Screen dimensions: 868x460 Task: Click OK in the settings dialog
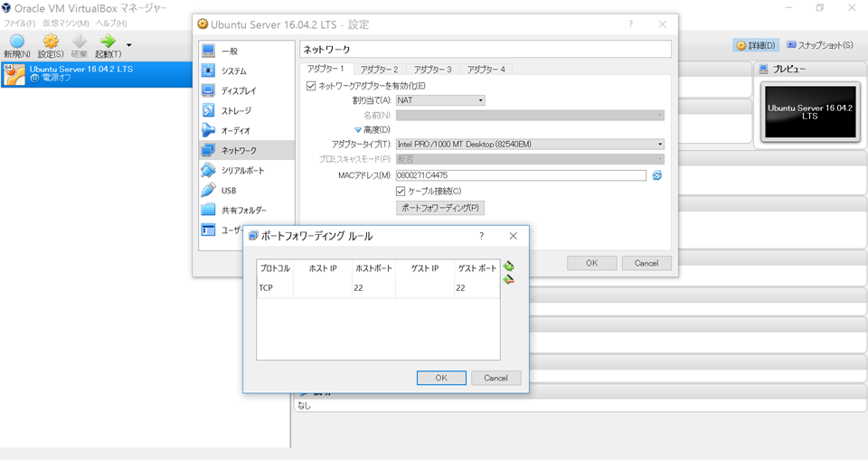(x=591, y=264)
